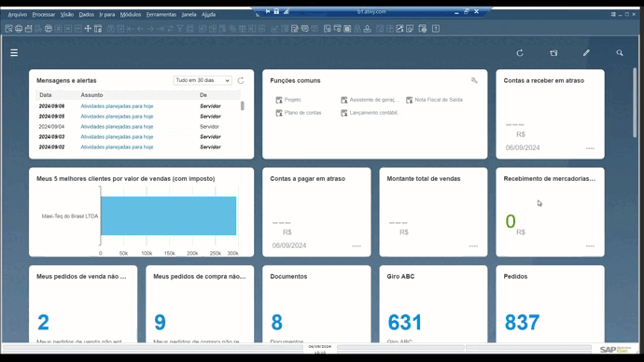Click the padlock icon on remote bar
Viewport: 644px width, 362px height.
276,11
